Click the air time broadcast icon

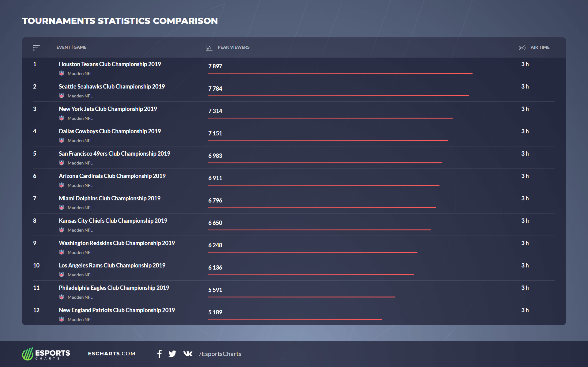coord(522,47)
